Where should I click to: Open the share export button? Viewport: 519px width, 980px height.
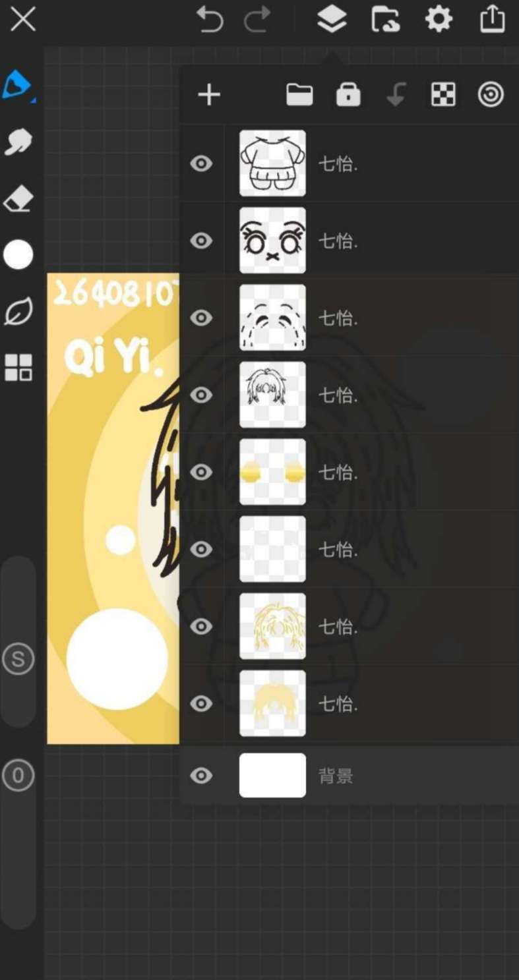(x=492, y=18)
